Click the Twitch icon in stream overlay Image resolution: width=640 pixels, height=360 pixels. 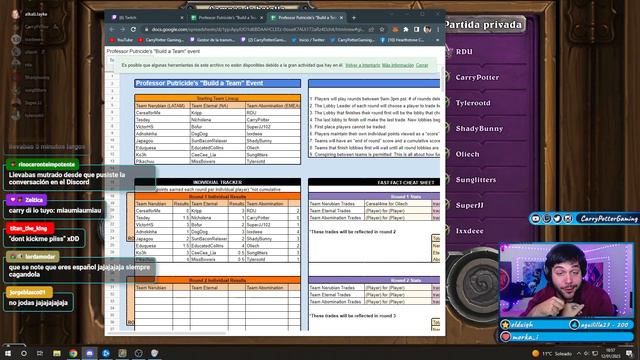(x=547, y=219)
